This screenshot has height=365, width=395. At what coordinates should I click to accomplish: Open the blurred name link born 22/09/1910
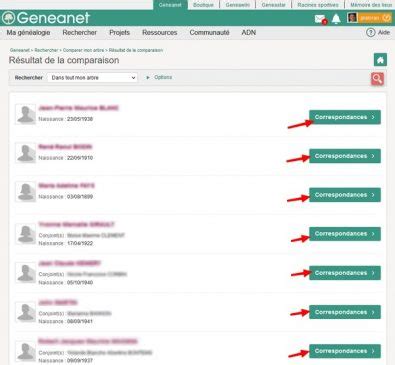click(x=65, y=147)
